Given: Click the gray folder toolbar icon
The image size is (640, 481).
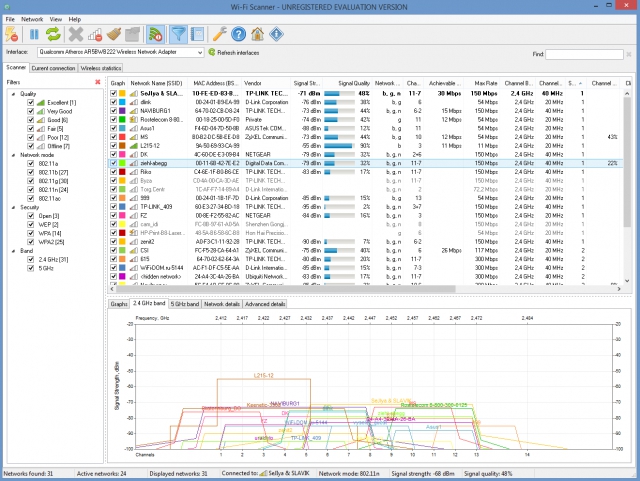Looking at the screenshot, I should coord(133,34).
